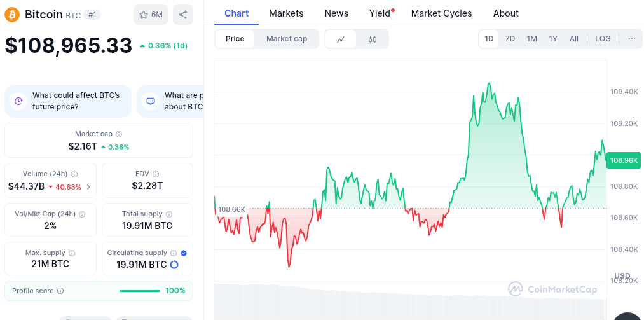Click the $44.37B volume value
The height and width of the screenshot is (320, 644).
[x=26, y=186]
